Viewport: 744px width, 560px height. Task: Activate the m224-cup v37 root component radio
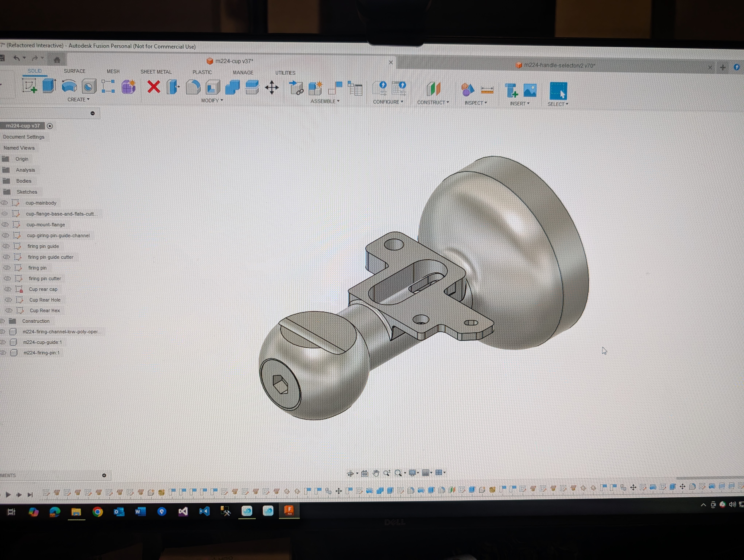[50, 126]
